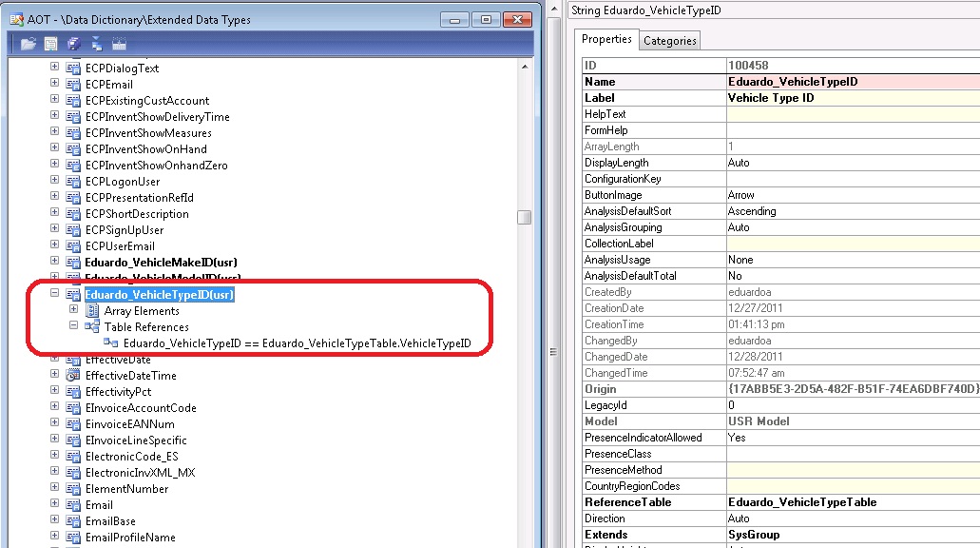Click the relation icon beside Eduardo_VehicleTypeID == Eduardo_VehicleTypeTable
The width and height of the screenshot is (980, 548).
111,342
